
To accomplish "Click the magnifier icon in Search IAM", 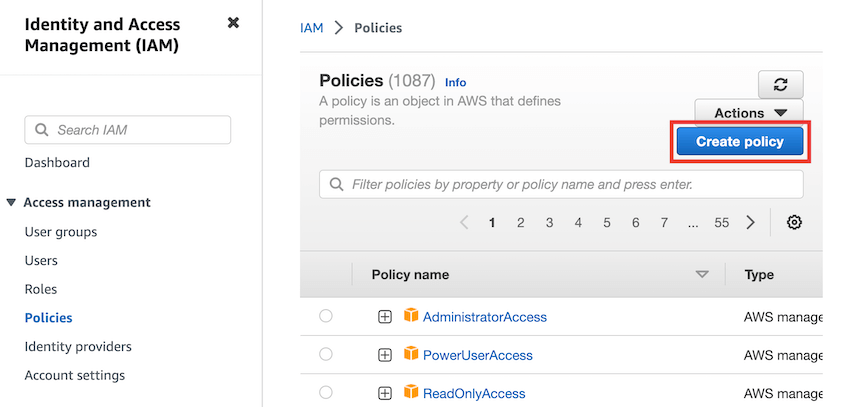I will click(41, 130).
